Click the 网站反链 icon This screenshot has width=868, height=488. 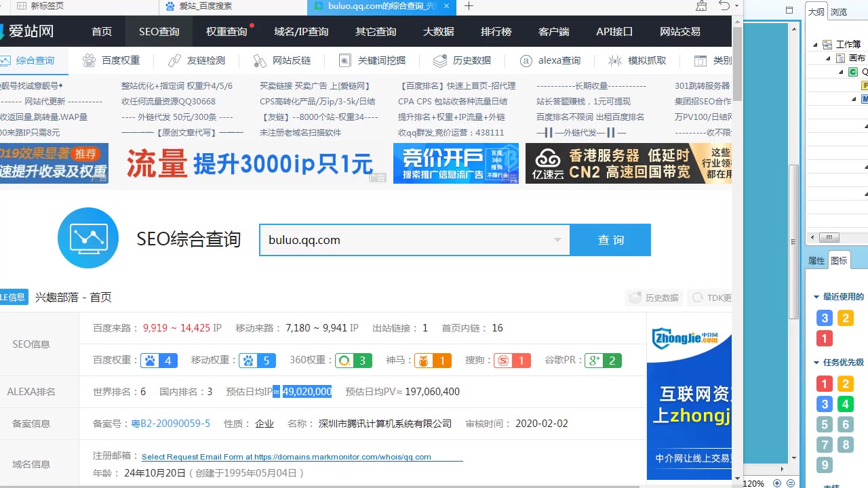tap(260, 60)
